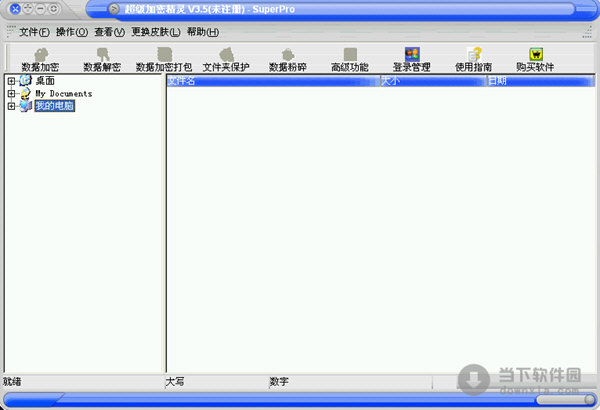The image size is (600, 410).
Task: Open the 操作(O) menu
Action: [x=72, y=32]
